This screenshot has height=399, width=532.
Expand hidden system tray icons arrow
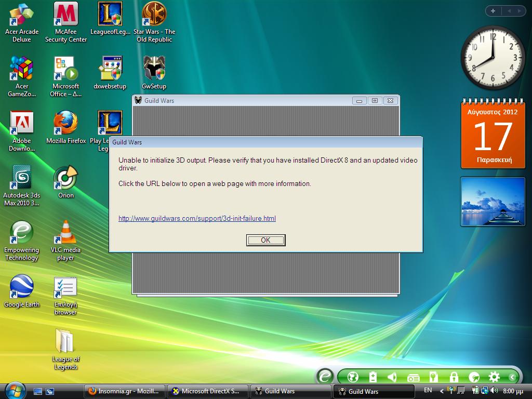(442, 391)
